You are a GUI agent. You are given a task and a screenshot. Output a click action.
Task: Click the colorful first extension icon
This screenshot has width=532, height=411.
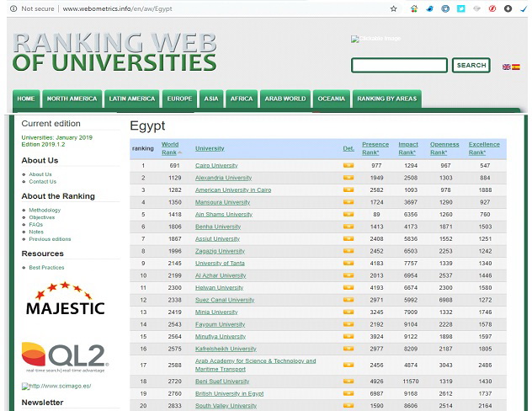(414, 8)
